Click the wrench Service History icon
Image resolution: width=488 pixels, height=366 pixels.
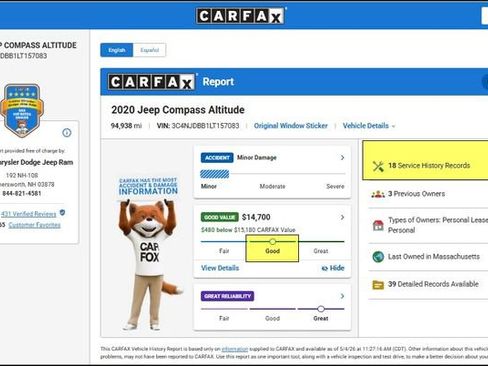point(378,166)
